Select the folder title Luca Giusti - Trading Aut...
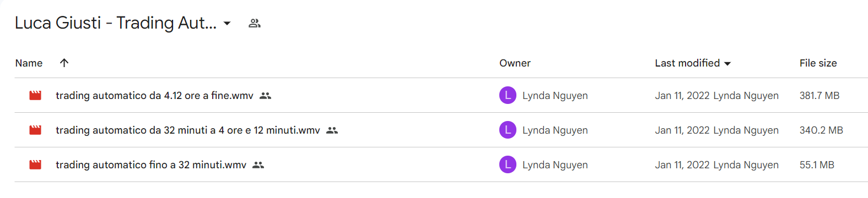 click(x=116, y=23)
